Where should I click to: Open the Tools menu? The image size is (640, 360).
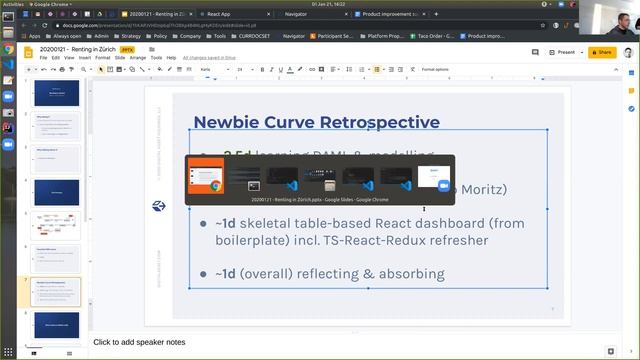156,58
